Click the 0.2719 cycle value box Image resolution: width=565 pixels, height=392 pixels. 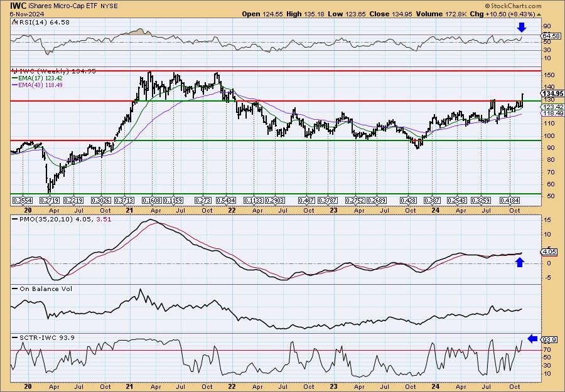tap(50, 200)
